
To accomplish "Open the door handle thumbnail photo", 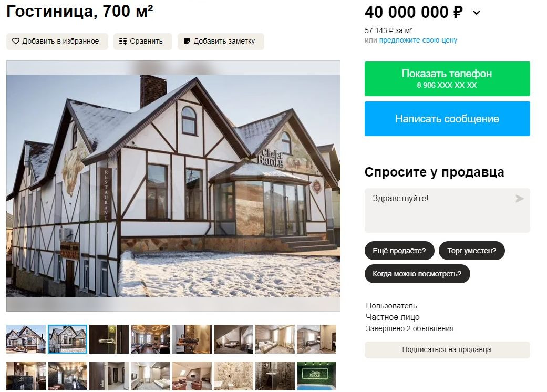I will pyautogui.click(x=109, y=339).
